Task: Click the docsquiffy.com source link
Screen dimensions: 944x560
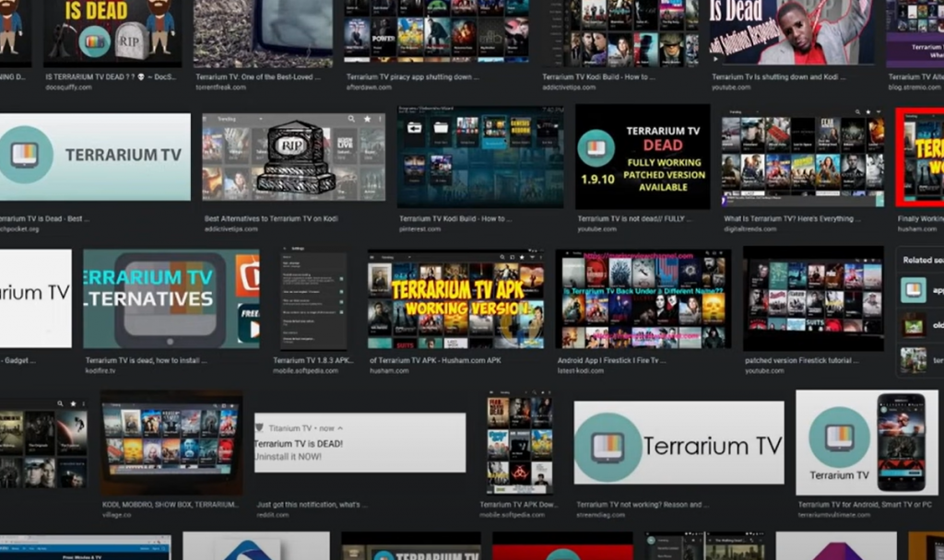Action: 68,87
